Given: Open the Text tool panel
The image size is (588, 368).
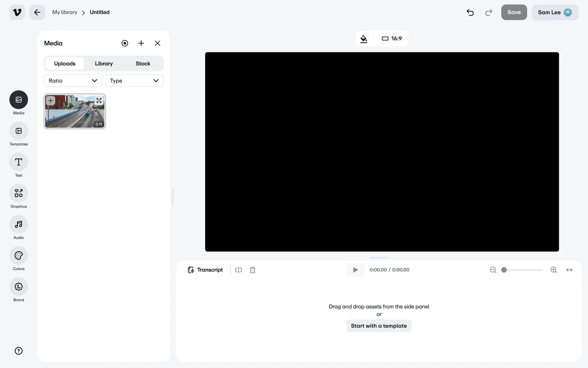Looking at the screenshot, I should click(x=18, y=162).
